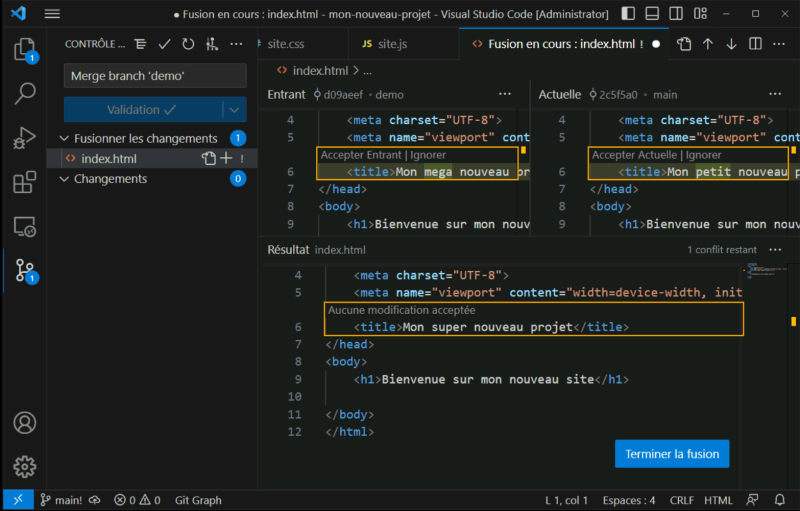
Task: Click the minimap in Résultat editor
Action: pos(765,270)
